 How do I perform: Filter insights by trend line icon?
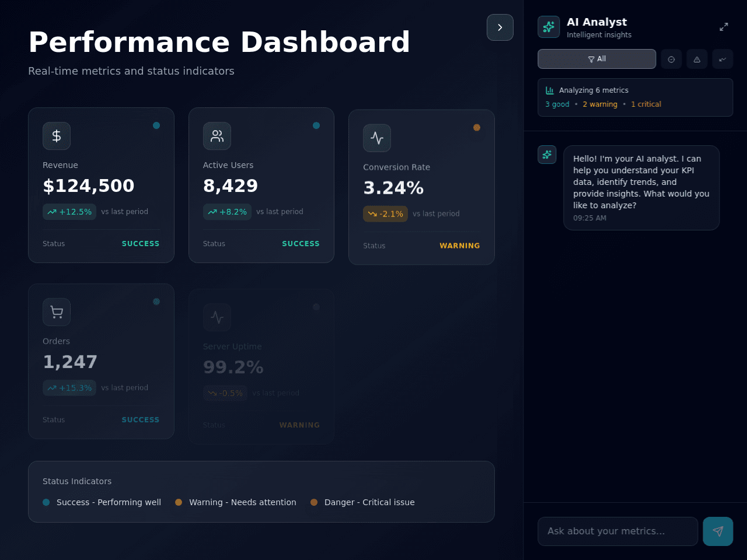722,59
